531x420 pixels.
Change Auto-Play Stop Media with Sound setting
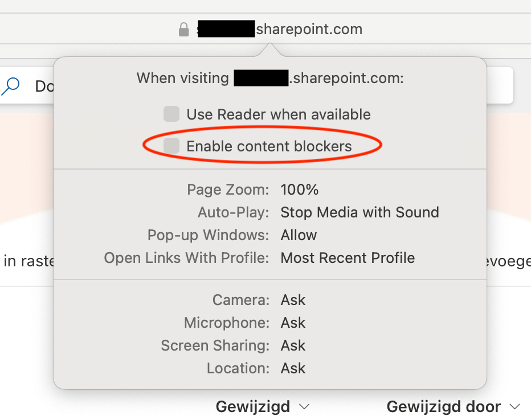tap(360, 212)
